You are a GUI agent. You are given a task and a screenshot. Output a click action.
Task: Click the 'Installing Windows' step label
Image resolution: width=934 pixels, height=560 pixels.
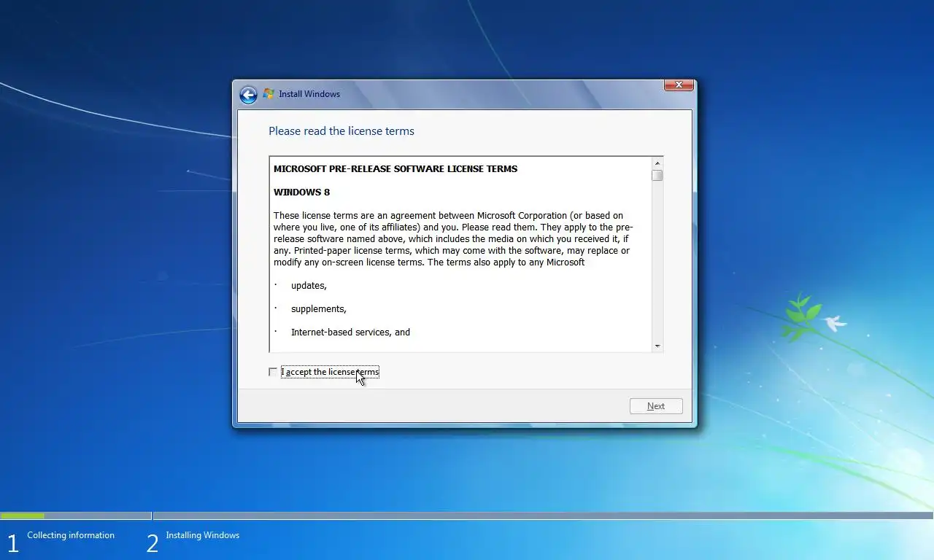(x=203, y=535)
